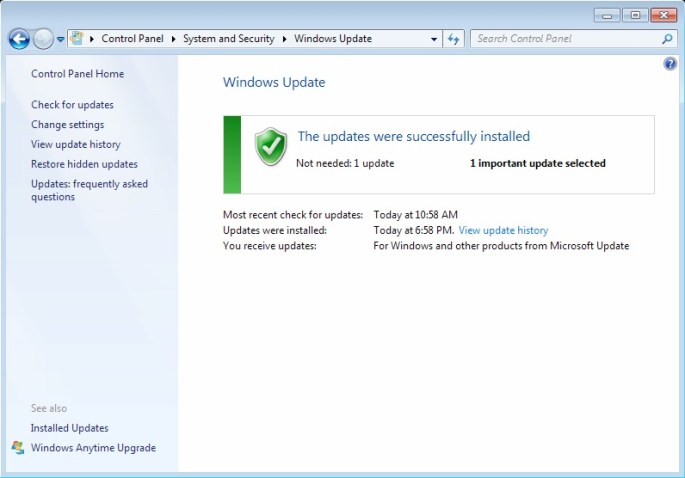The width and height of the screenshot is (685, 478).
Task: Click the Help question mark icon
Action: tap(670, 64)
